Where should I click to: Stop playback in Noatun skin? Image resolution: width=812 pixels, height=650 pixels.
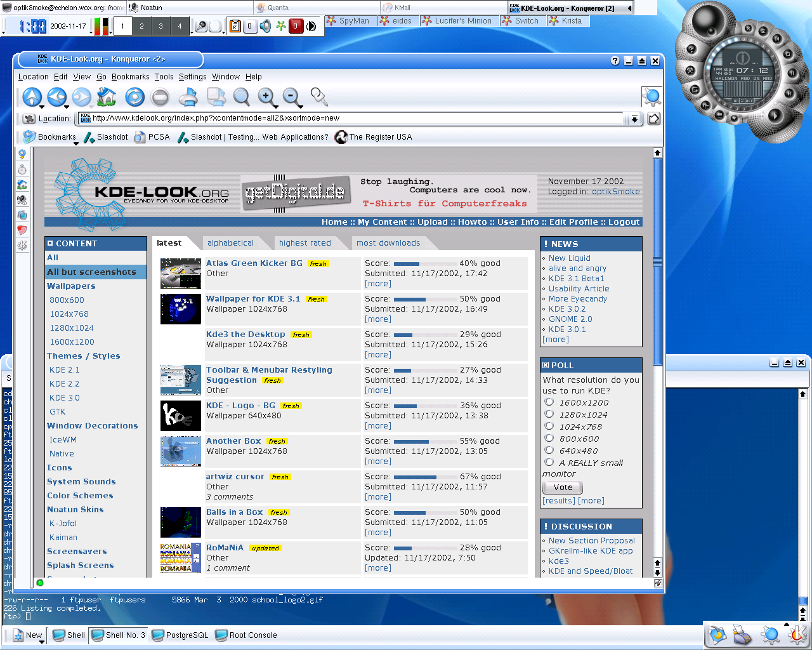click(x=788, y=54)
